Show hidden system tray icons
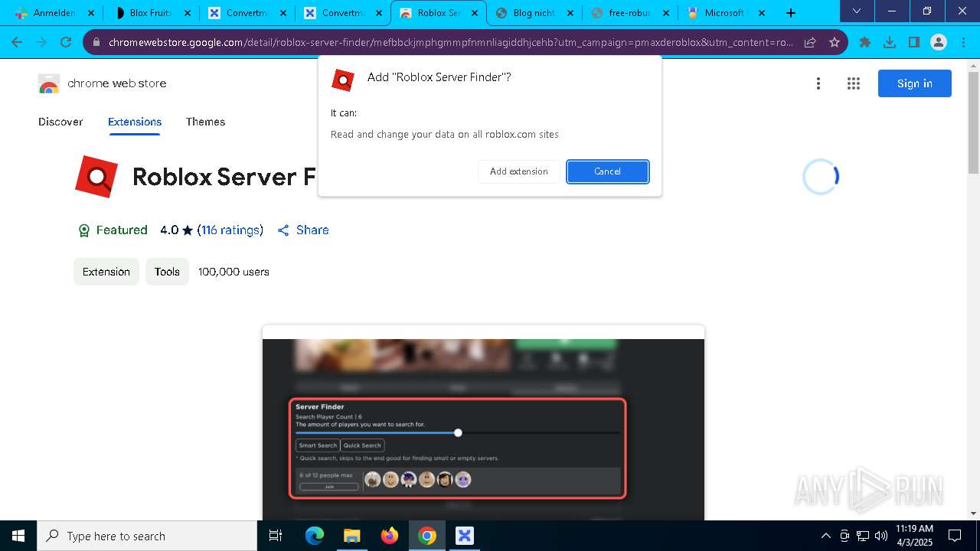 825,536
